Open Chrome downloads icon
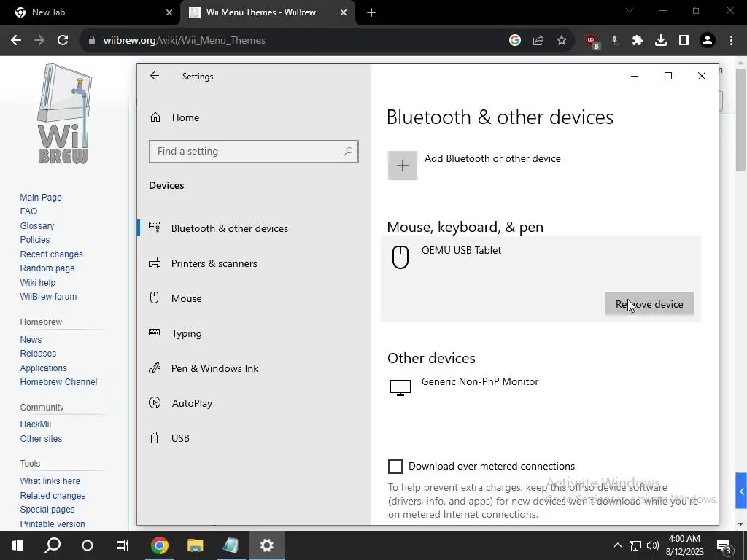The height and width of the screenshot is (560, 747). click(x=661, y=41)
